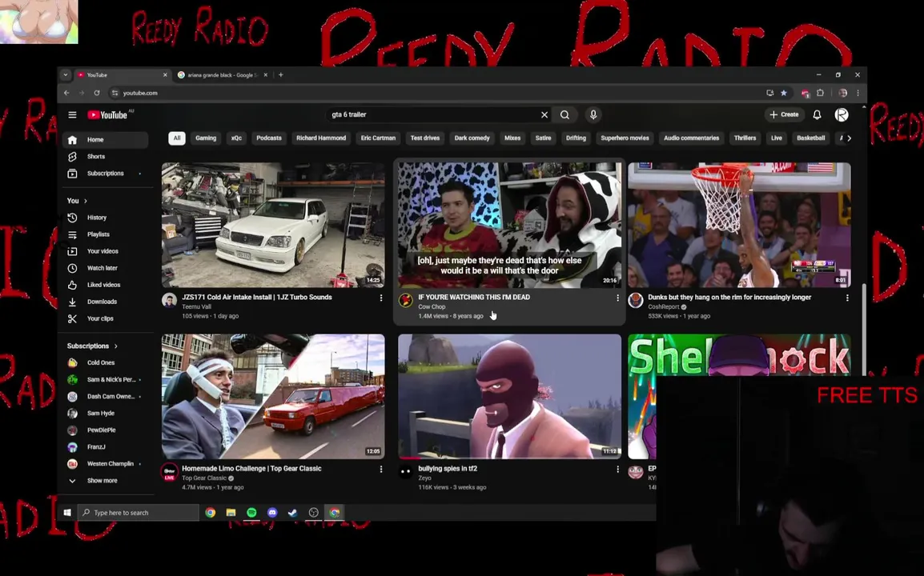Open more options for Homemade Limo video
Viewport: 924px width, 576px height.
pyautogui.click(x=380, y=470)
